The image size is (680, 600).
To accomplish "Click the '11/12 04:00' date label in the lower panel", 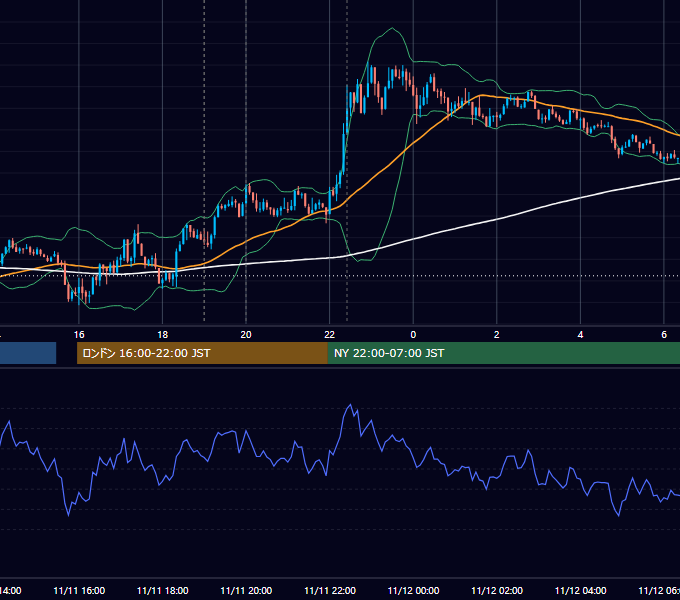I will point(580,590).
